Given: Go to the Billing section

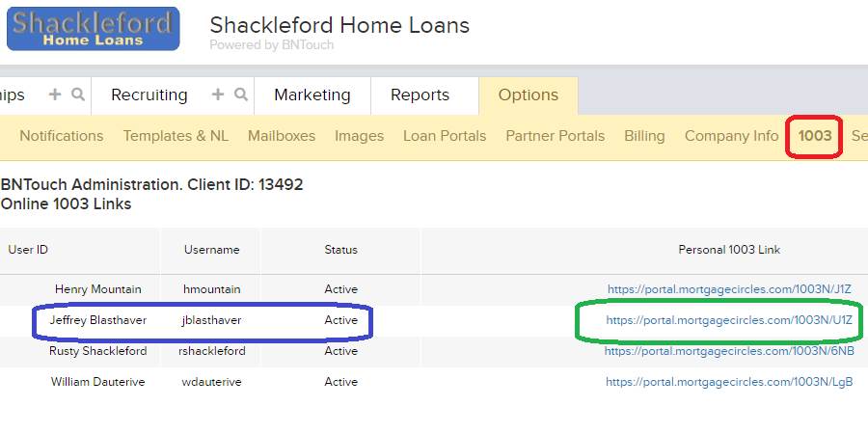Looking at the screenshot, I should (644, 136).
